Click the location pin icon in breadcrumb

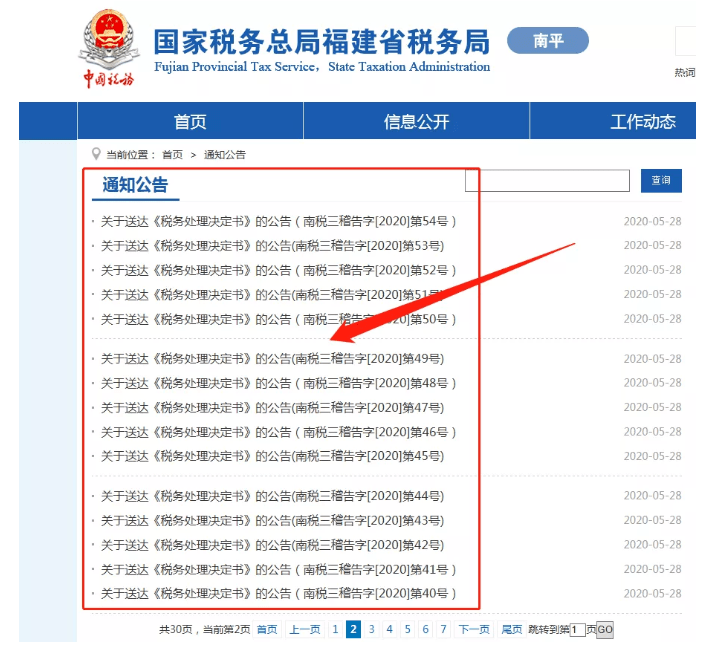[95, 154]
